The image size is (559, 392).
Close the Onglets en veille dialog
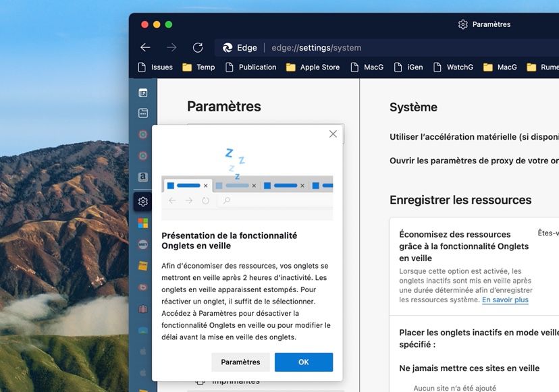(333, 134)
